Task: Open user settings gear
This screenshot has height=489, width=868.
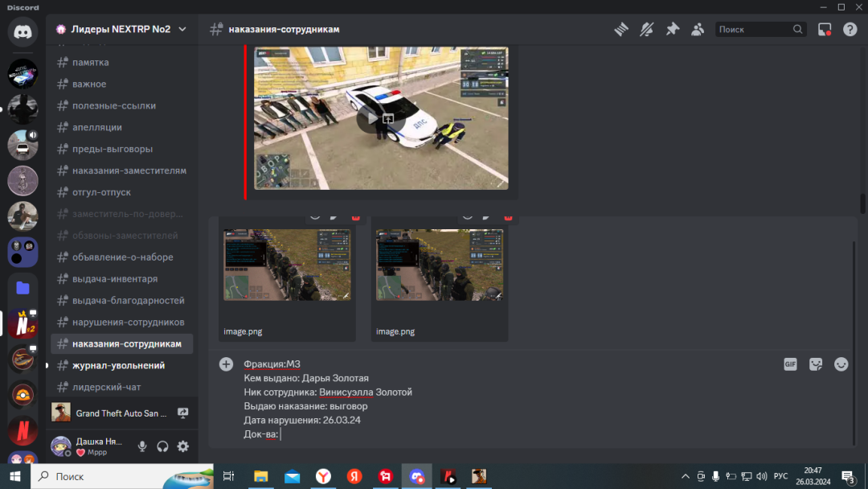Action: click(182, 446)
